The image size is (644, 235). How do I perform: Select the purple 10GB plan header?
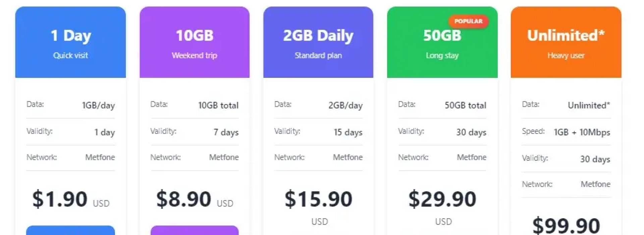click(x=195, y=42)
